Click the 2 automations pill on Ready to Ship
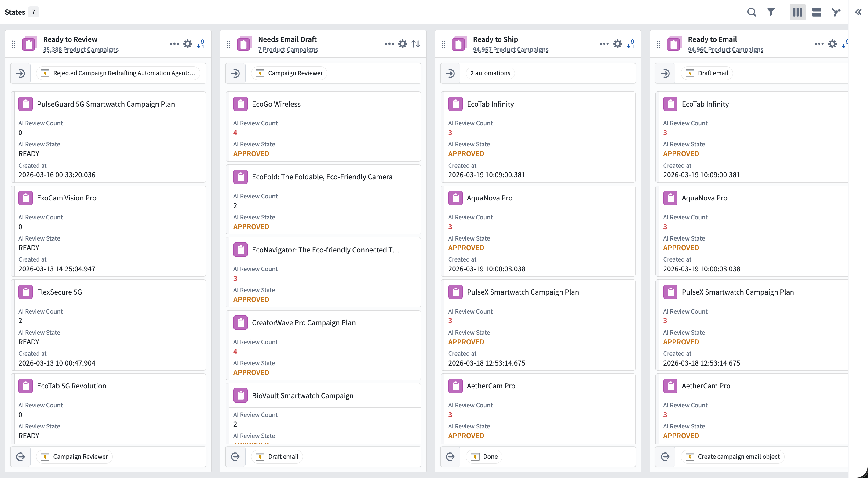 (x=490, y=73)
